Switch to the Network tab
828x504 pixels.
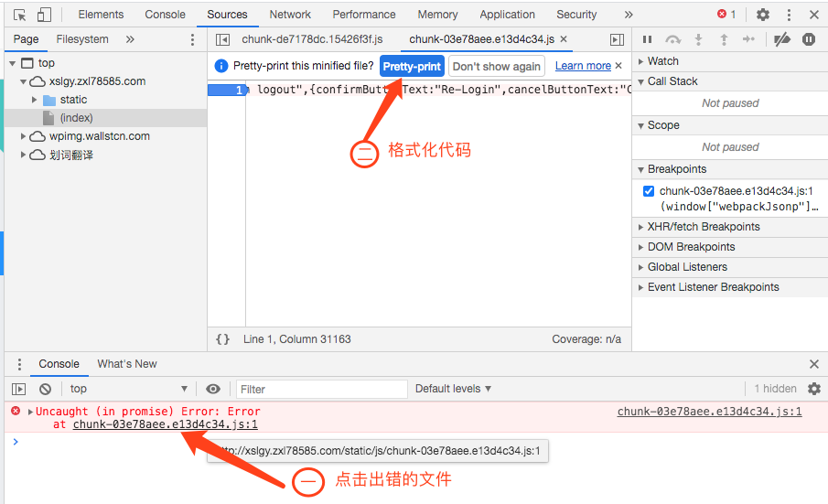pyautogui.click(x=290, y=15)
